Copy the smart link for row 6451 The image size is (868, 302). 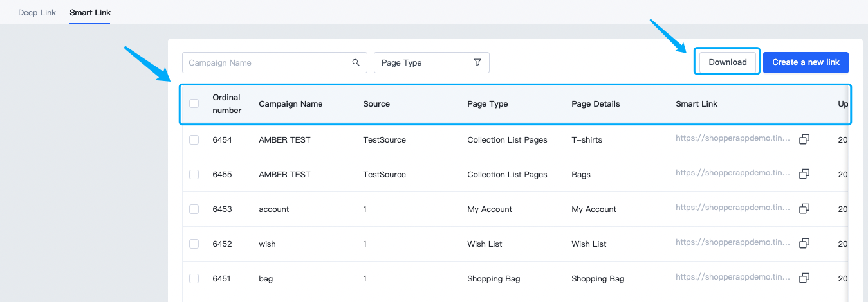(804, 278)
